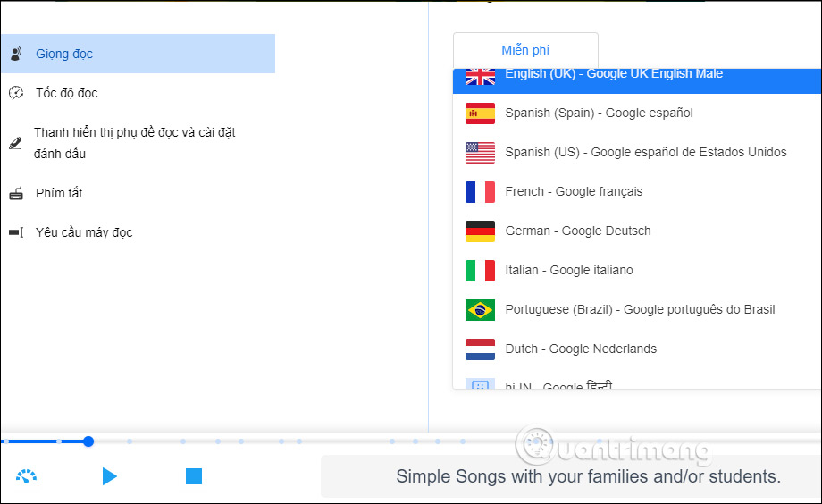The height and width of the screenshot is (504, 822).
Task: Click the Giọng đọc voice icon
Action: pyautogui.click(x=16, y=54)
